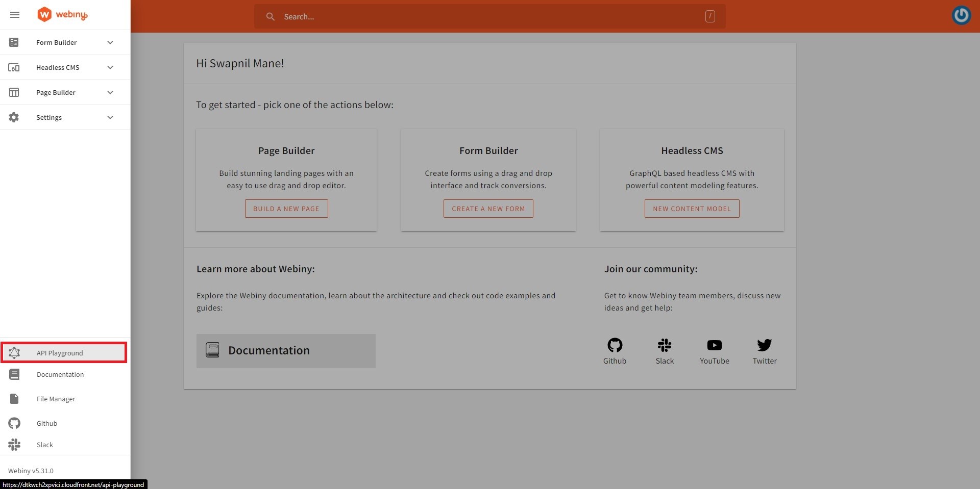Click the Settings gear icon

point(14,117)
